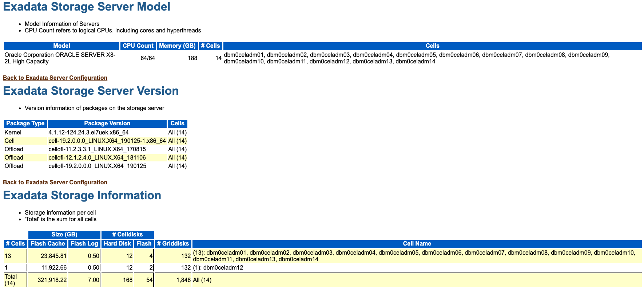Click the 321,918.22 total flash cache value

tap(52, 280)
